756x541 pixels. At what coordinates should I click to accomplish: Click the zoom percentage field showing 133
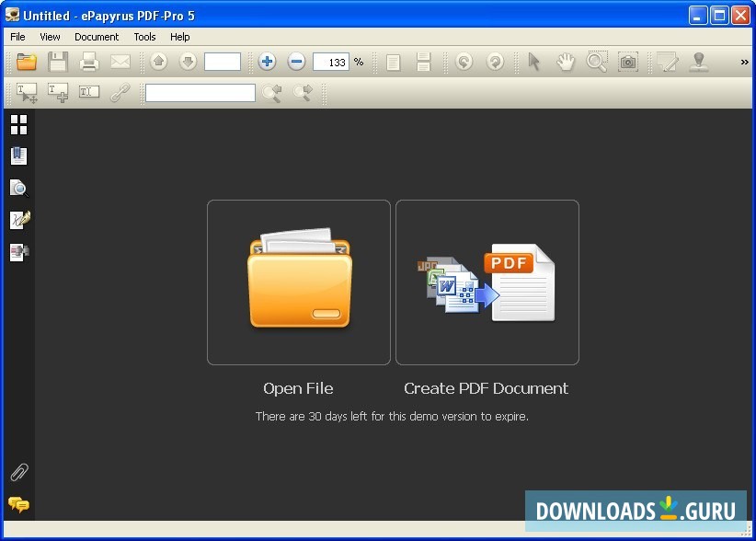[x=331, y=62]
